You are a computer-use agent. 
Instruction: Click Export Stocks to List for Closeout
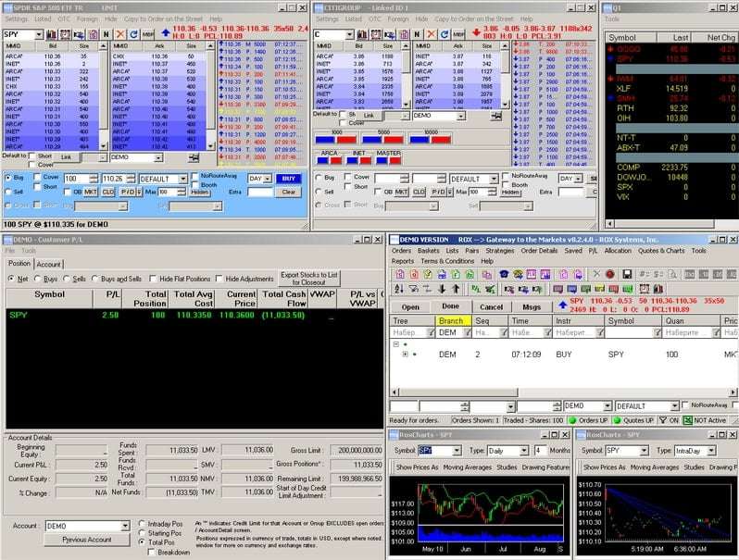click(308, 279)
